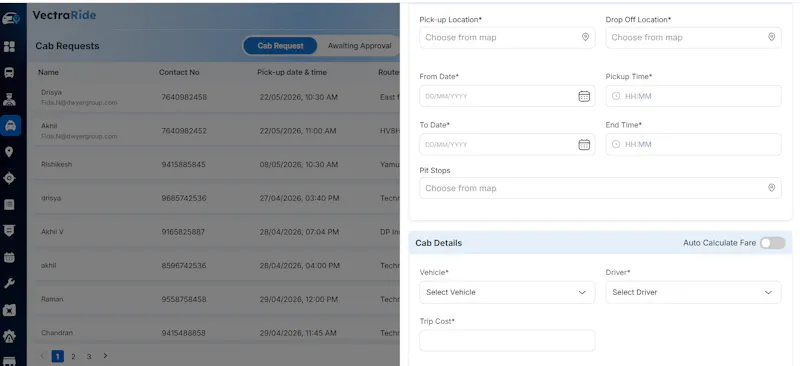Select the row named Rishikesh
The image size is (800, 366).
[x=217, y=164]
